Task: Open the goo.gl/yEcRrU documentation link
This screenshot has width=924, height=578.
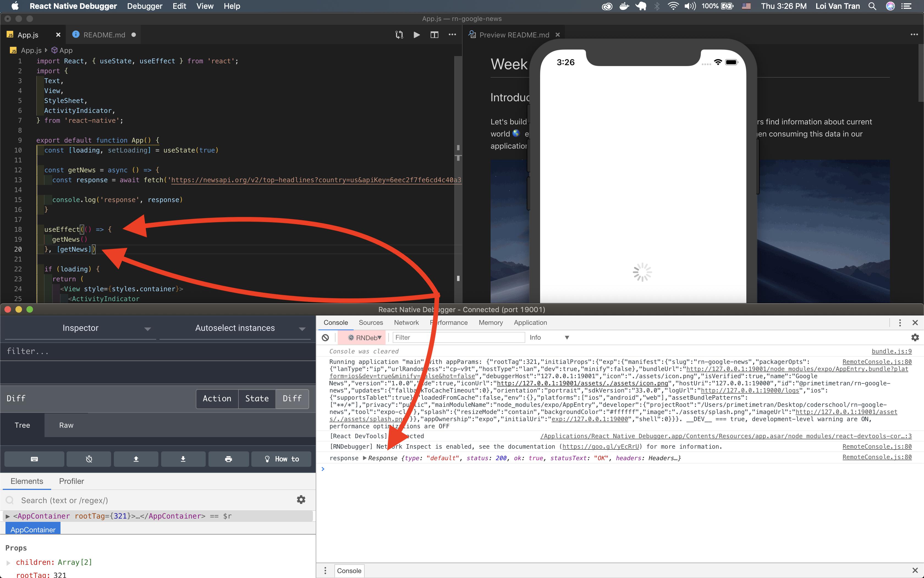Action: coord(601,446)
